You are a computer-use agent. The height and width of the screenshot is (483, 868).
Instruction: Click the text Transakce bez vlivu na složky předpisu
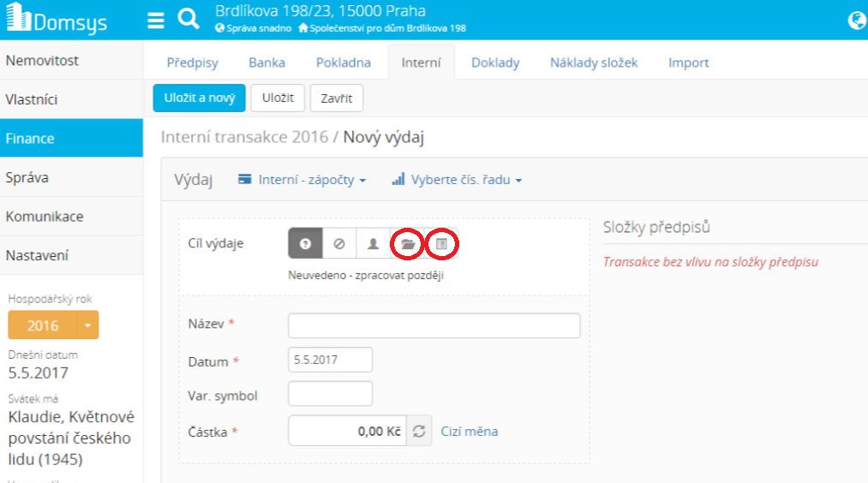tap(710, 262)
